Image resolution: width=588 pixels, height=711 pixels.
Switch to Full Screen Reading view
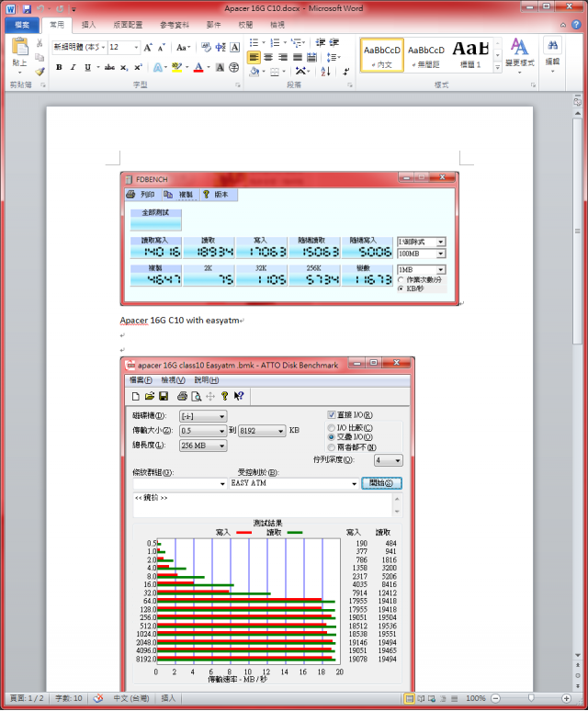click(421, 698)
